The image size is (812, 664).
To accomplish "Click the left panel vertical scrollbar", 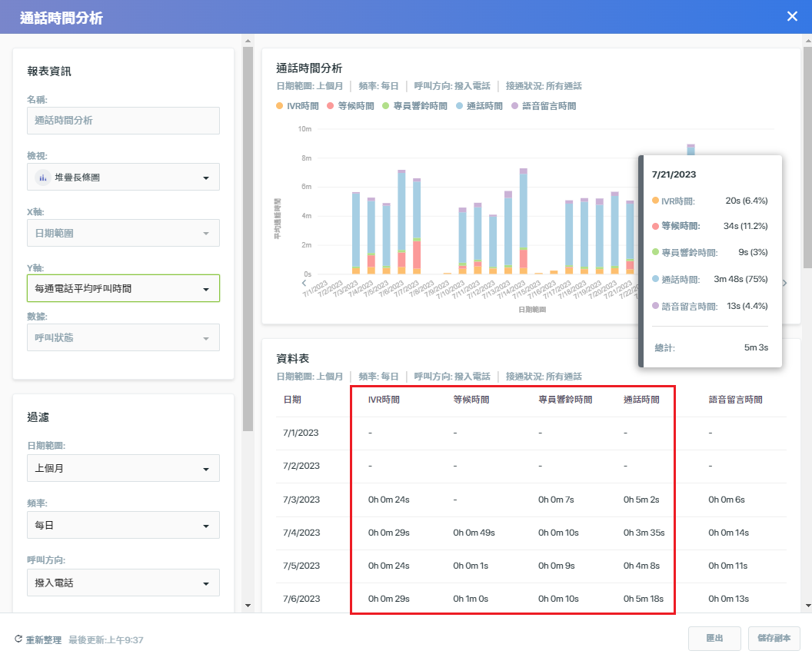I will click(x=248, y=238).
